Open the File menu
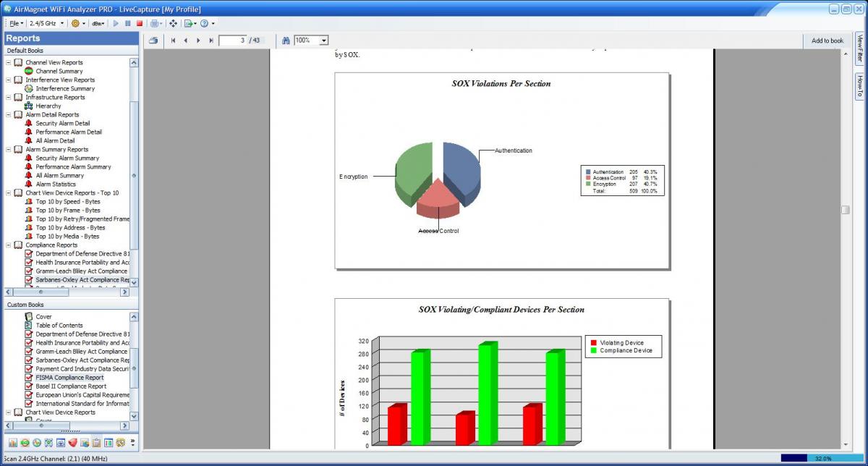 tap(15, 24)
